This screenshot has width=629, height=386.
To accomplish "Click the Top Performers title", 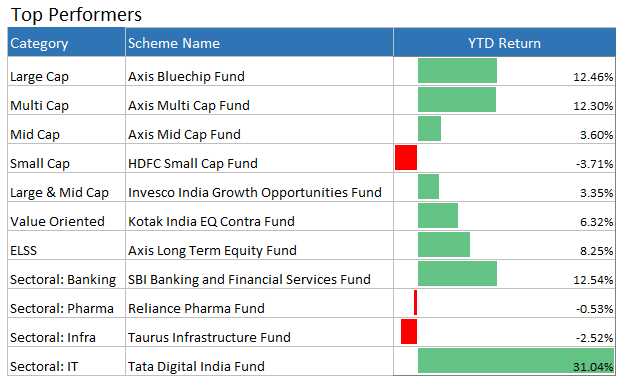I will pos(76,14).
